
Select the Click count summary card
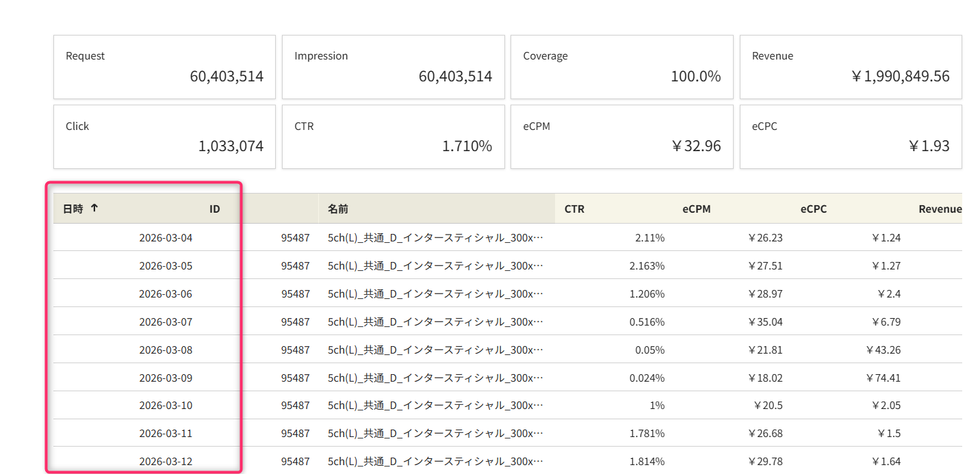click(x=164, y=137)
